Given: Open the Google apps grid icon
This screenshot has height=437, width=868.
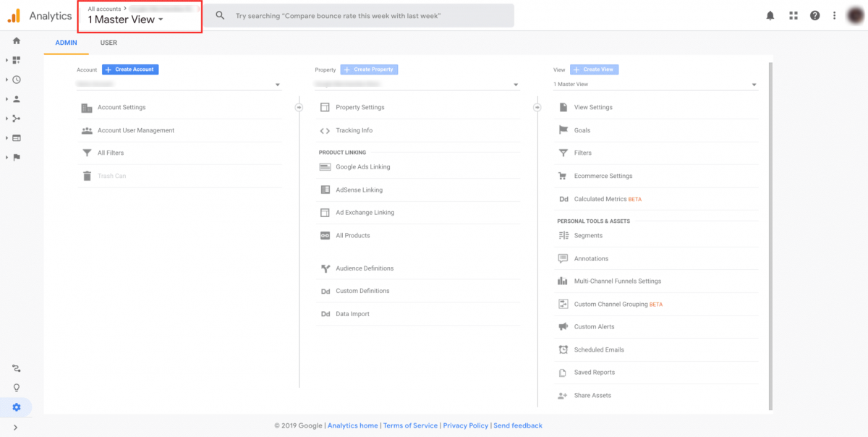Looking at the screenshot, I should pyautogui.click(x=793, y=15).
